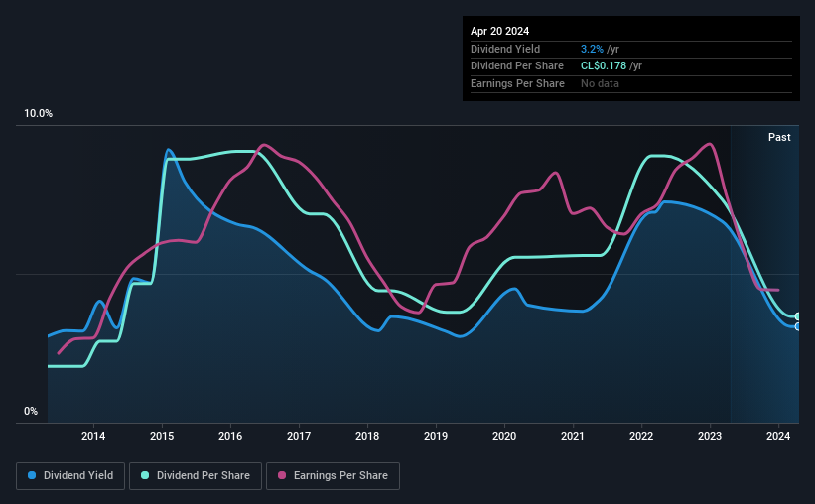Click the 2020 x-axis label
The width and height of the screenshot is (815, 504).
tap(504, 436)
